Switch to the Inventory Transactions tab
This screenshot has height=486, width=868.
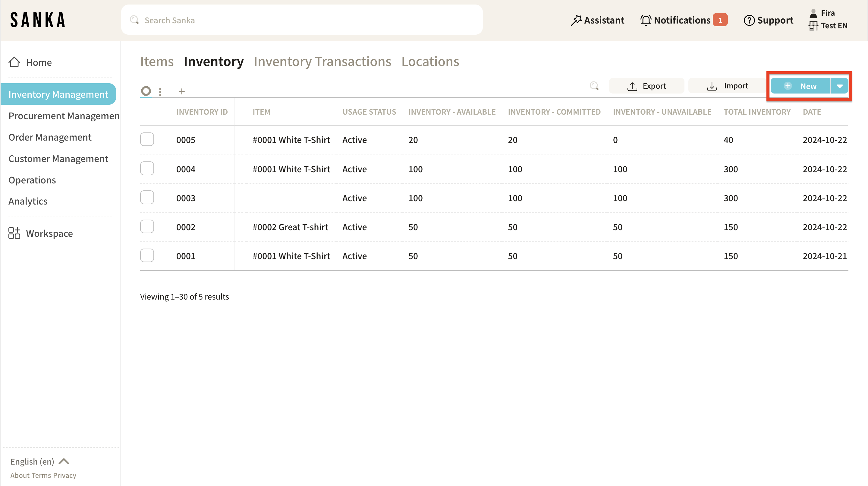coord(322,62)
